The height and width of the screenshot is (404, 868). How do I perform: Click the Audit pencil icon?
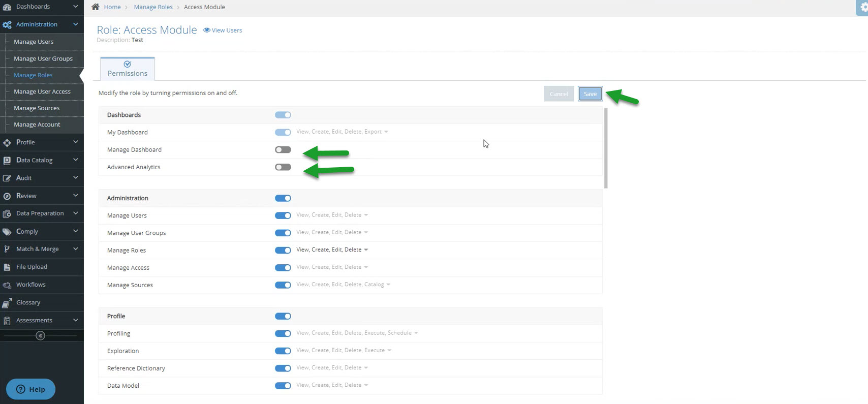click(7, 178)
